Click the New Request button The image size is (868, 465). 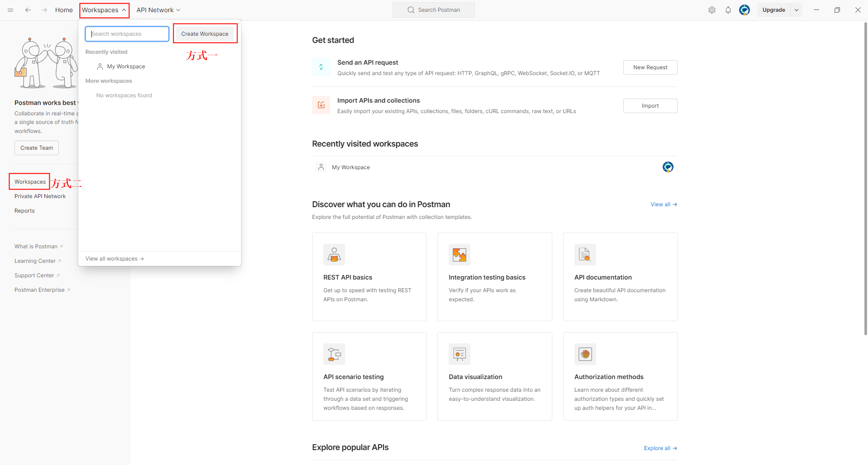pyautogui.click(x=650, y=67)
